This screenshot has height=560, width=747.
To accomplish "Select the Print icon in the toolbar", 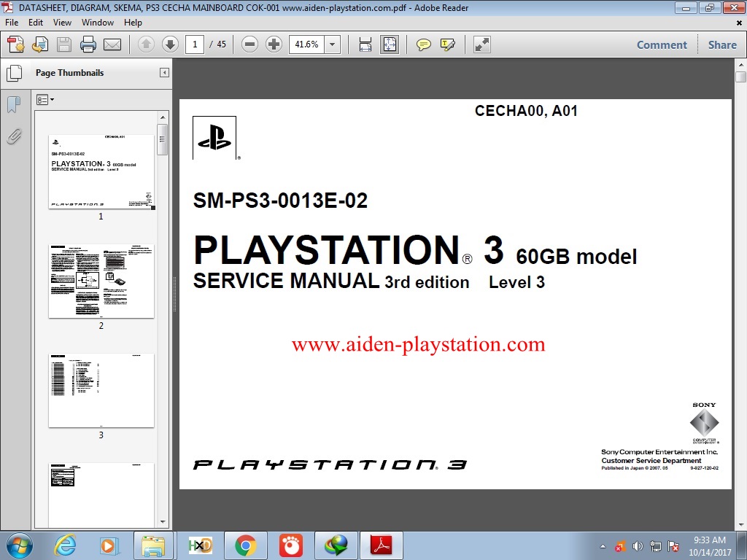I will point(88,44).
